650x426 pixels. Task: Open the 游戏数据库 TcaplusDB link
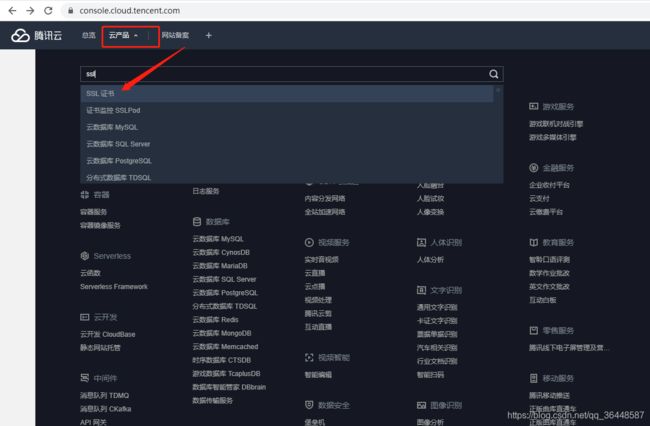pos(226,373)
